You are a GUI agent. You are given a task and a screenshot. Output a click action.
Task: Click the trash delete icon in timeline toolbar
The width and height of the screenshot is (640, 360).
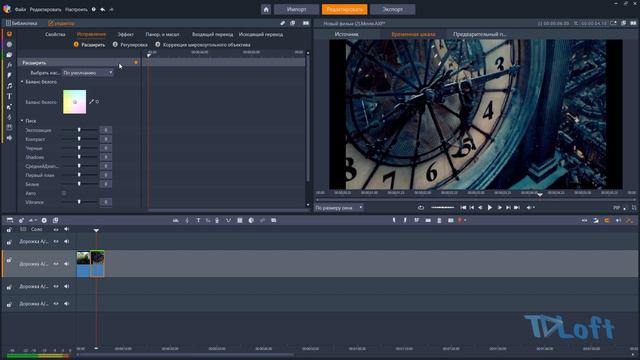click(x=439, y=220)
